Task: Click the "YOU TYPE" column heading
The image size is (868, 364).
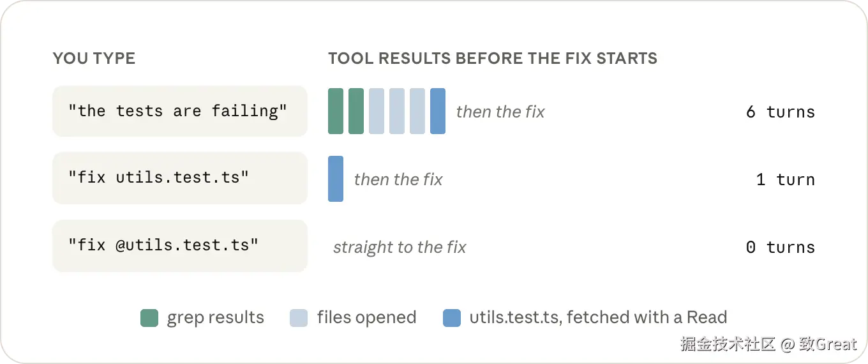Action: (x=94, y=59)
